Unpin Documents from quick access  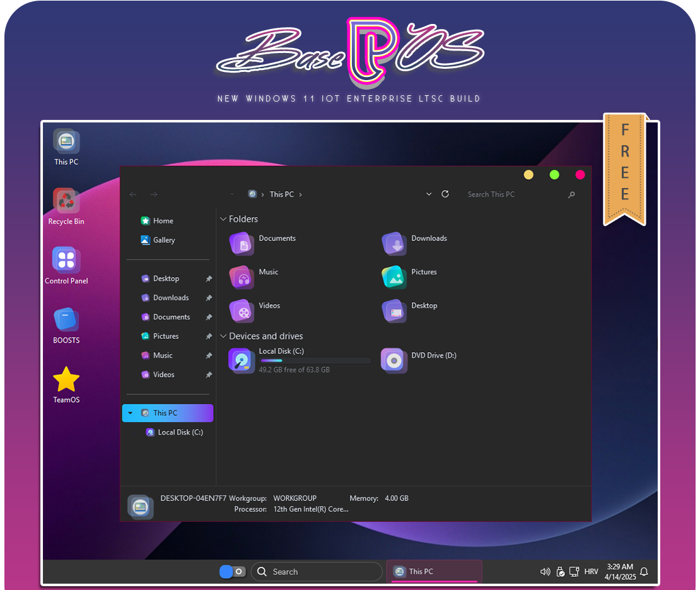tap(209, 317)
